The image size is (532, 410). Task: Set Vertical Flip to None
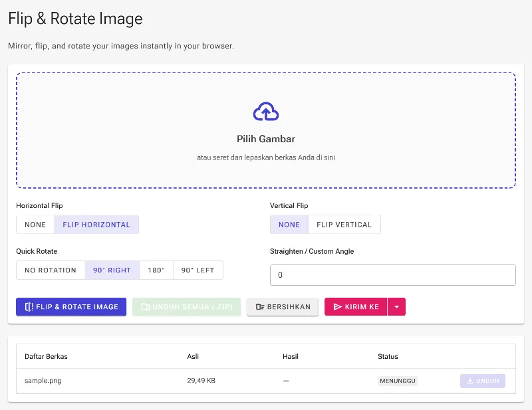289,225
